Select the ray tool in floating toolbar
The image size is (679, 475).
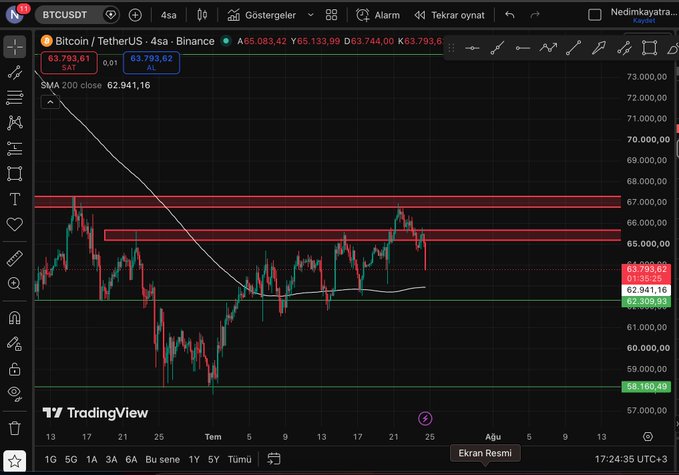point(497,48)
